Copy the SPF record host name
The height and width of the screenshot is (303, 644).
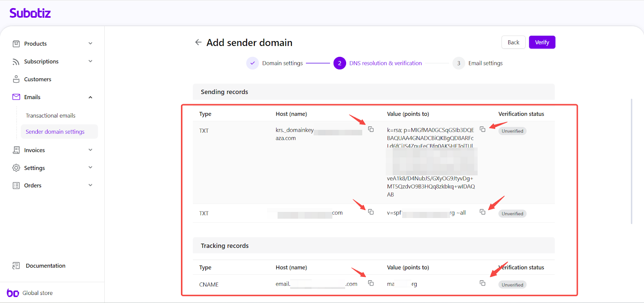[371, 212]
